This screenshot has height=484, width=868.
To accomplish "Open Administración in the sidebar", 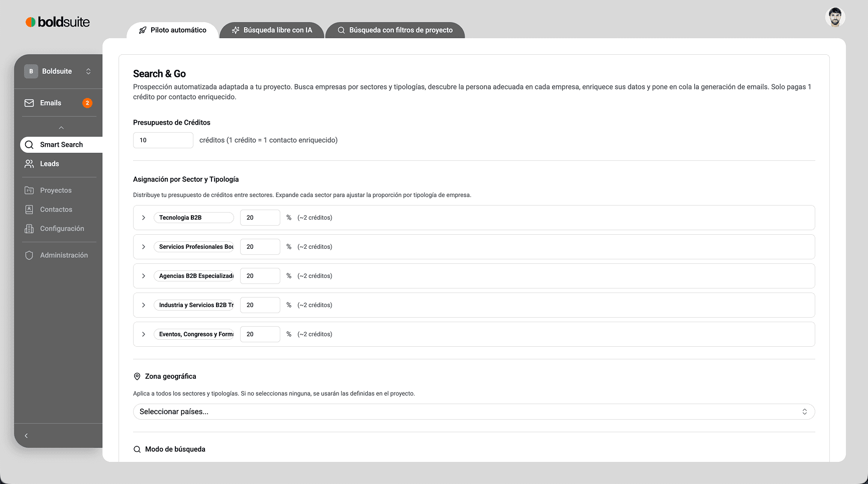I will pos(58,255).
